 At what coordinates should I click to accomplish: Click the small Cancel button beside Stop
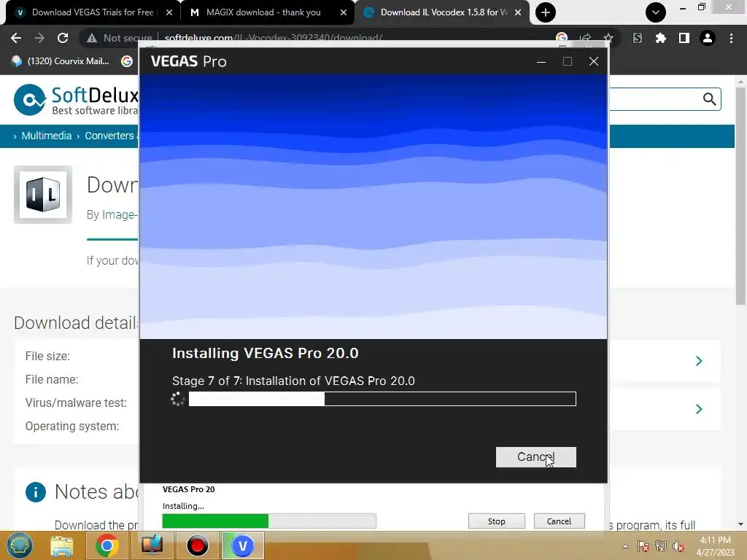[x=559, y=521]
